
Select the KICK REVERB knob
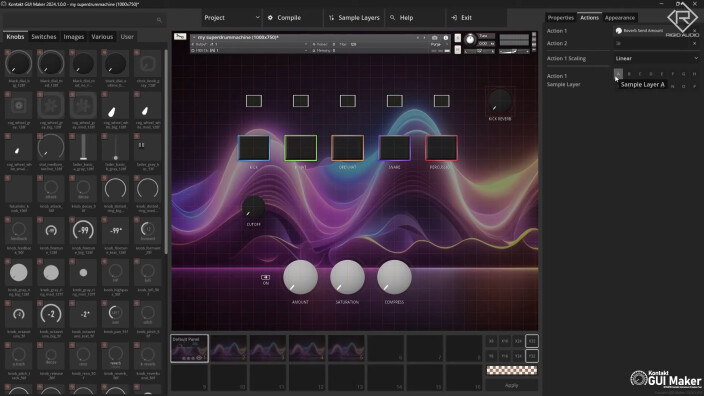click(x=500, y=101)
